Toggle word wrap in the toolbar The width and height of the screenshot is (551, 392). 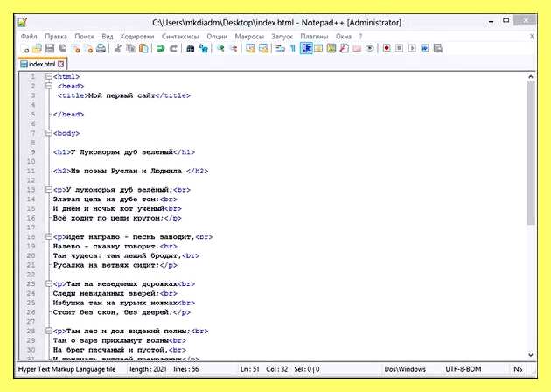tap(280, 48)
